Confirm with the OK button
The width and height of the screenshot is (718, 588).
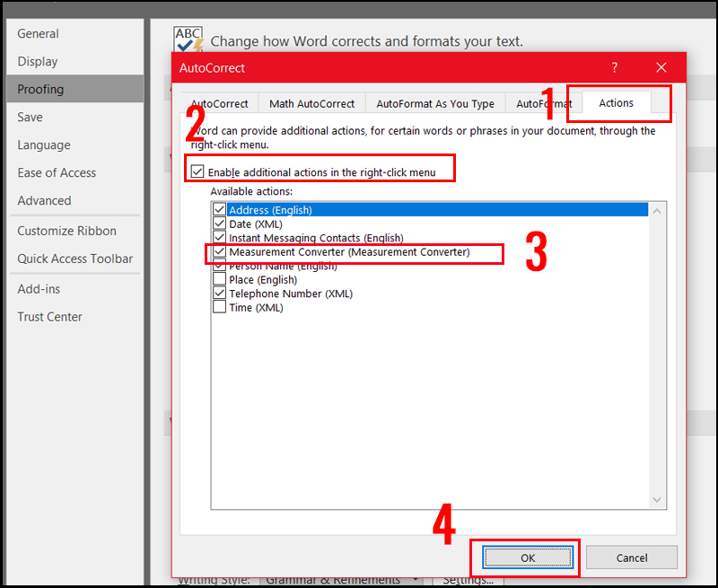click(528, 557)
